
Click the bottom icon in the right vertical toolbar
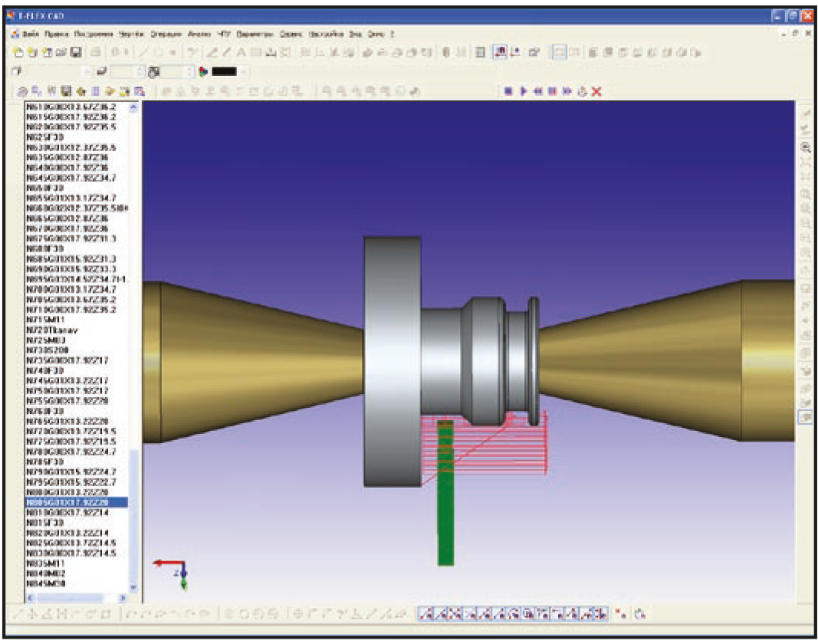click(x=807, y=416)
